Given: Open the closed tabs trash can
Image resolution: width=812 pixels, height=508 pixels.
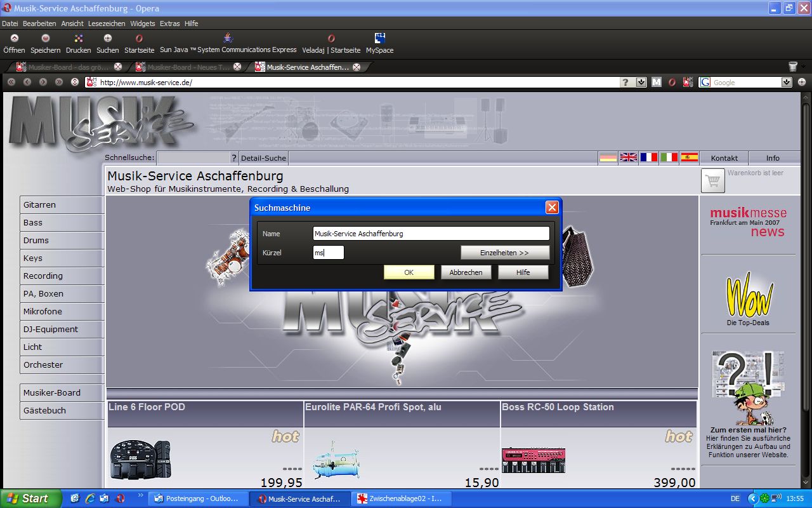Looking at the screenshot, I should 793,67.
